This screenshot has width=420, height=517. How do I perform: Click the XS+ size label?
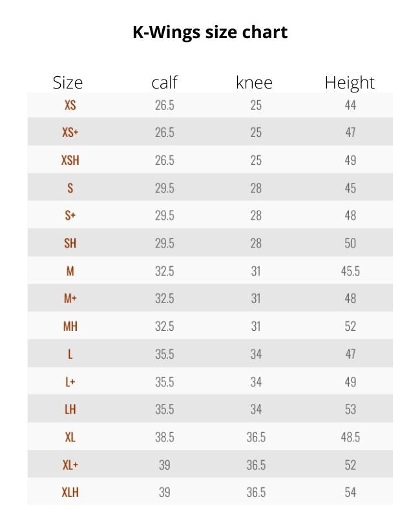pyautogui.click(x=70, y=132)
